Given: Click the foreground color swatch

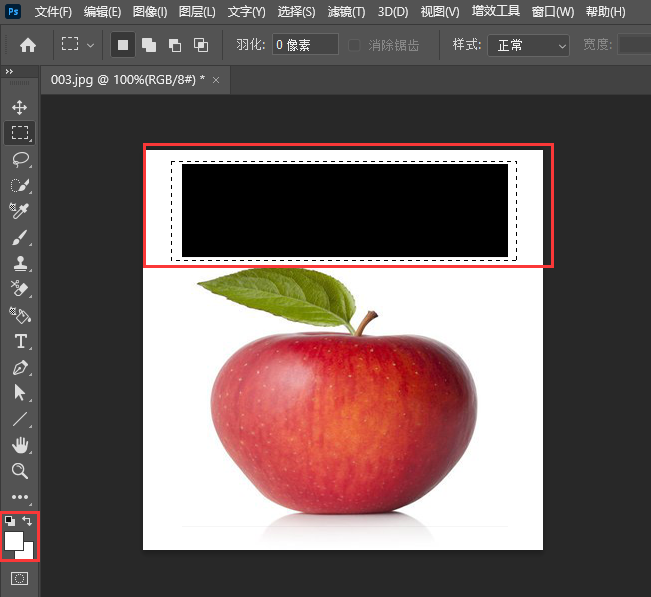Looking at the screenshot, I should click(x=14, y=540).
